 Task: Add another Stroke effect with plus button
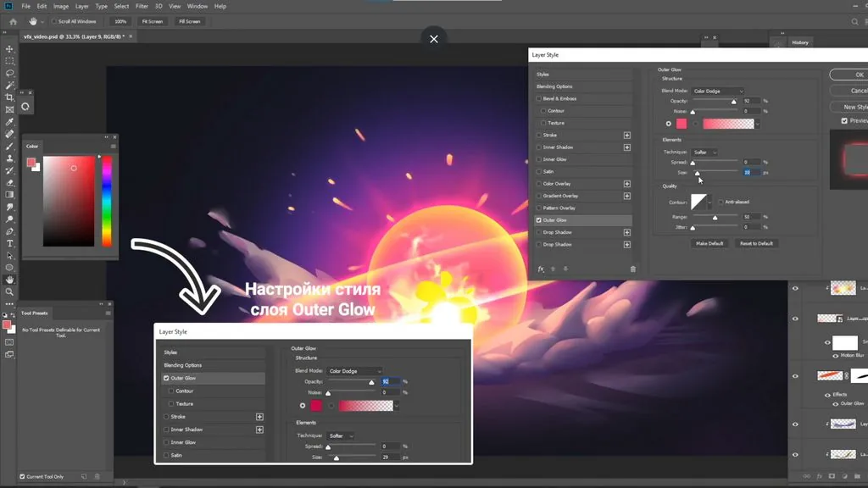(x=626, y=135)
